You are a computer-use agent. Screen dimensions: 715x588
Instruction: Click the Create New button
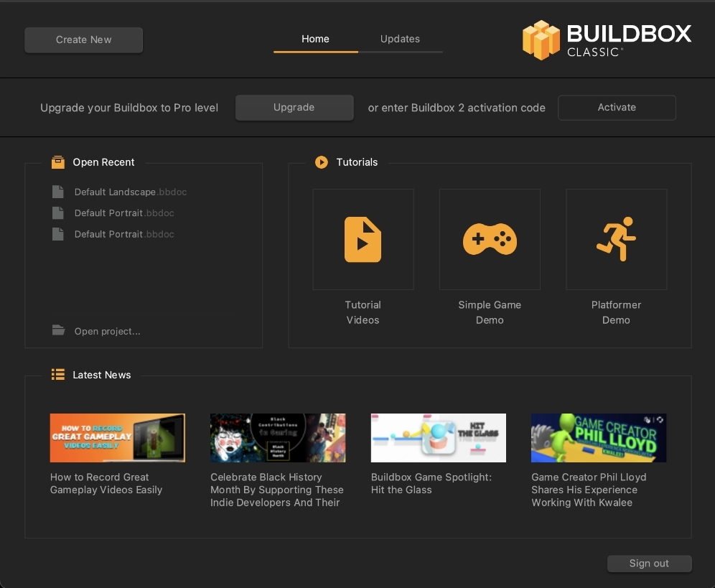83,39
